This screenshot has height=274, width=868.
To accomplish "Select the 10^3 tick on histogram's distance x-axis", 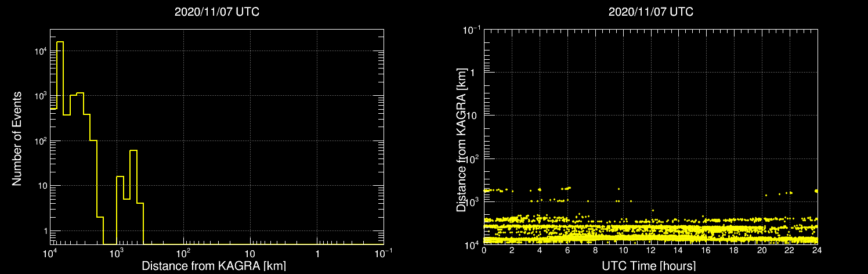I will pos(117,253).
